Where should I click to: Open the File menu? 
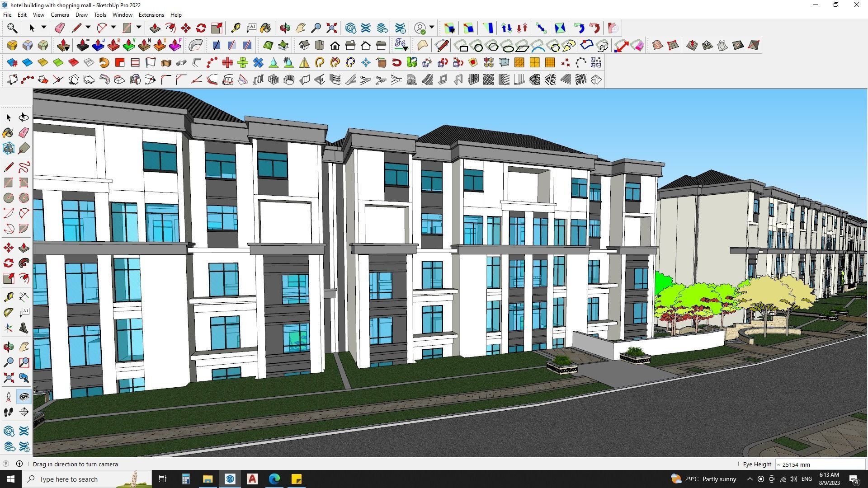[x=7, y=14]
